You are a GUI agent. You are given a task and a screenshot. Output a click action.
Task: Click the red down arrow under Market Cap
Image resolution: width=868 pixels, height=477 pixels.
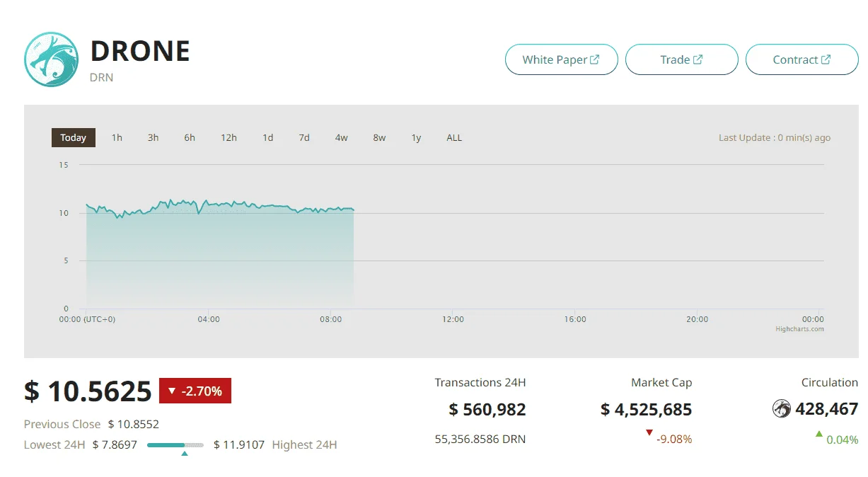pos(649,432)
